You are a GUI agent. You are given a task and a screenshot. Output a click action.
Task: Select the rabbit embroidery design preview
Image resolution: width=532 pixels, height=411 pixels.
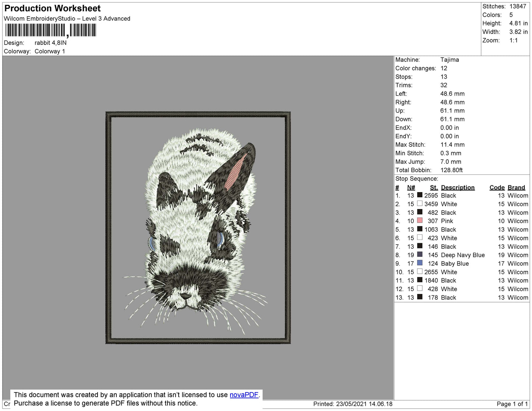click(198, 228)
